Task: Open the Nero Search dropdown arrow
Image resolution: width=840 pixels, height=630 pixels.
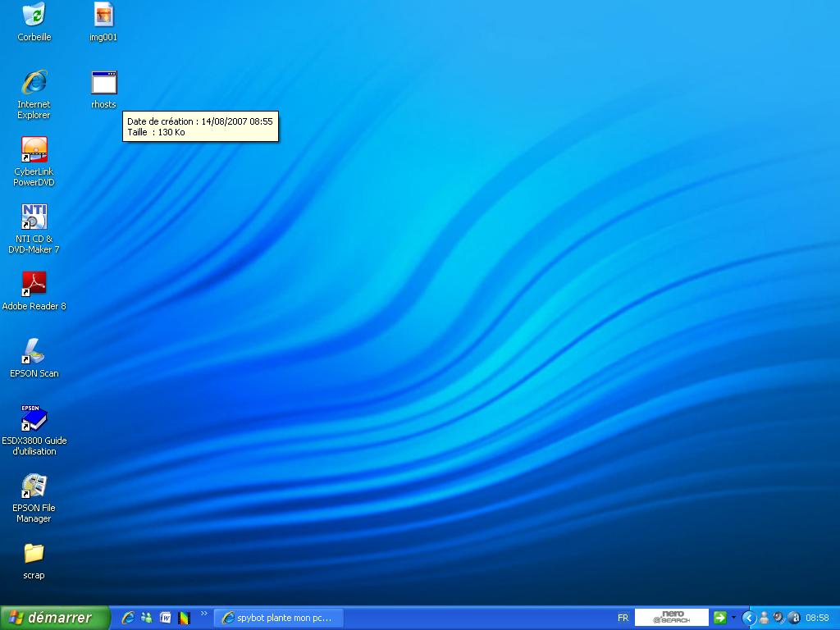Action: 733,618
